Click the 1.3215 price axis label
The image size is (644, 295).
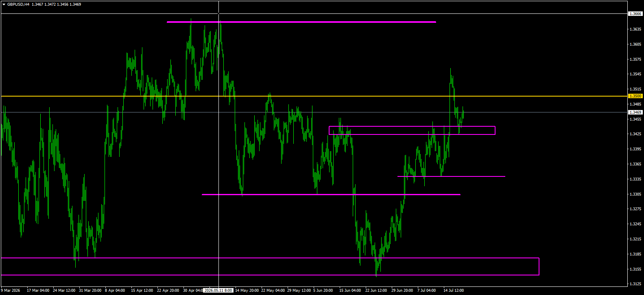tap(635, 239)
